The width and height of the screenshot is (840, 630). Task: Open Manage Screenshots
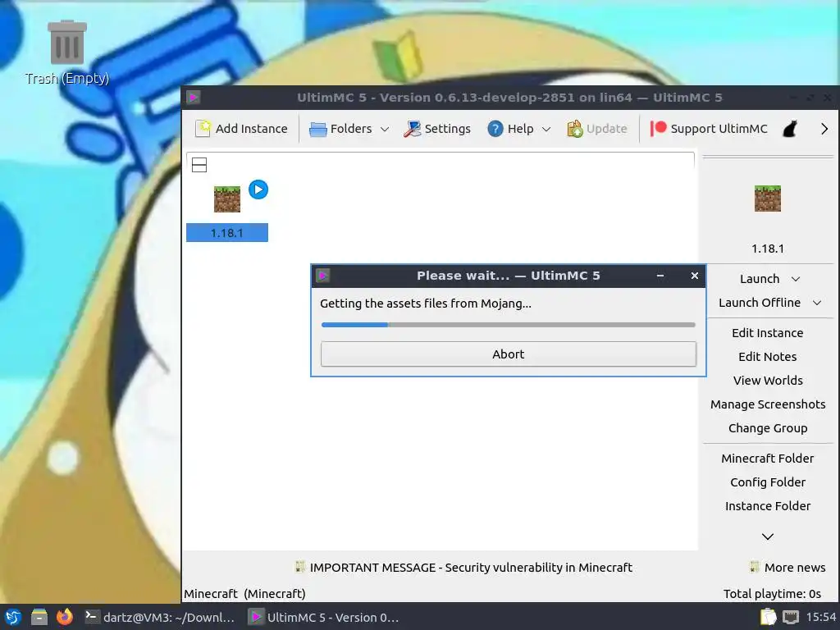click(768, 404)
